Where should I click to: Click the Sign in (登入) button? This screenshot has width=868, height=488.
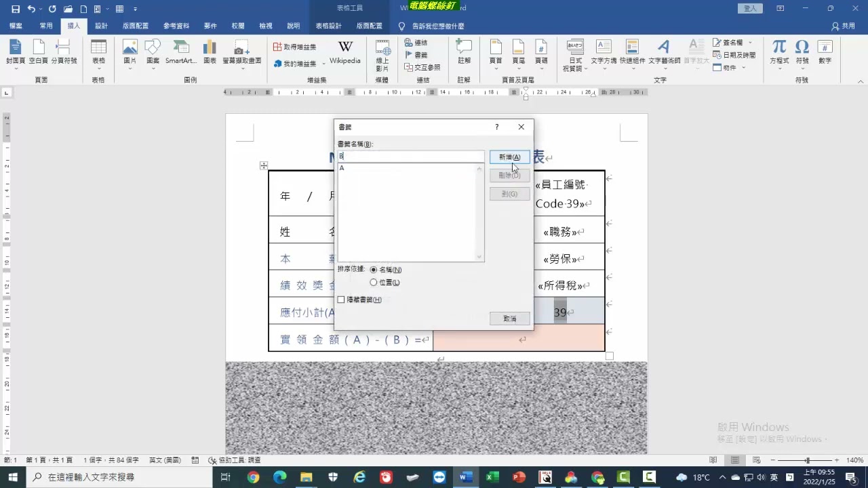750,9
